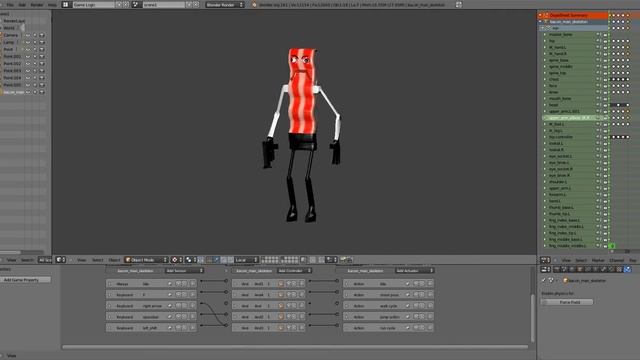Open the Help menu in the top bar
Image resolution: width=640 pixels, height=360 pixels.
52,5
